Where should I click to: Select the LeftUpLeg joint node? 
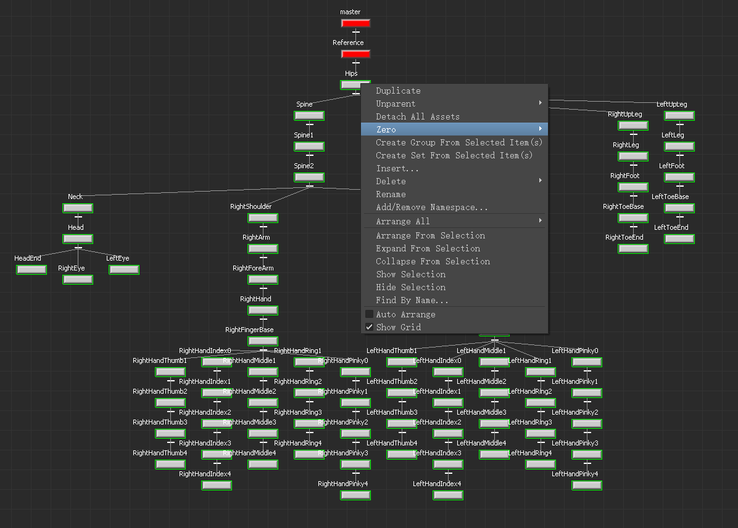click(x=679, y=115)
